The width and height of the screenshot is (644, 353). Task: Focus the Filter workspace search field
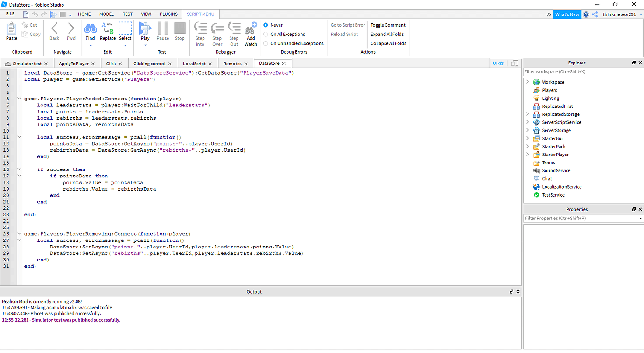coord(583,72)
